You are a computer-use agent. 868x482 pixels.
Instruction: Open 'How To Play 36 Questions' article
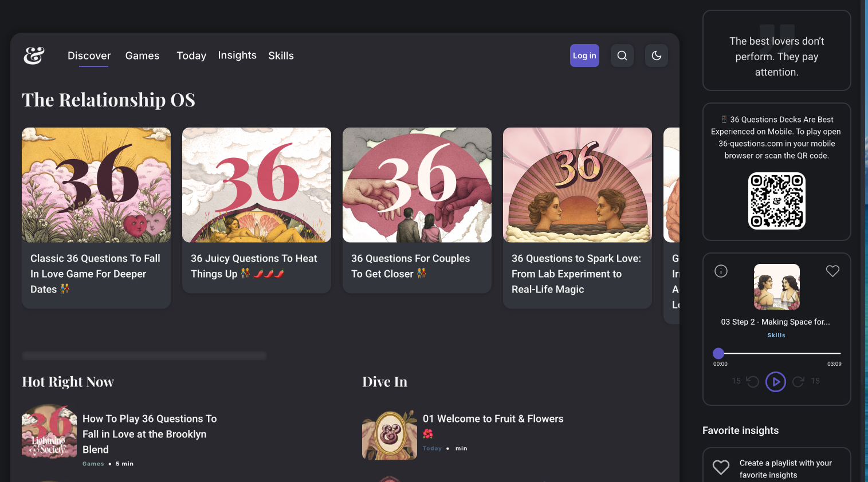150,434
